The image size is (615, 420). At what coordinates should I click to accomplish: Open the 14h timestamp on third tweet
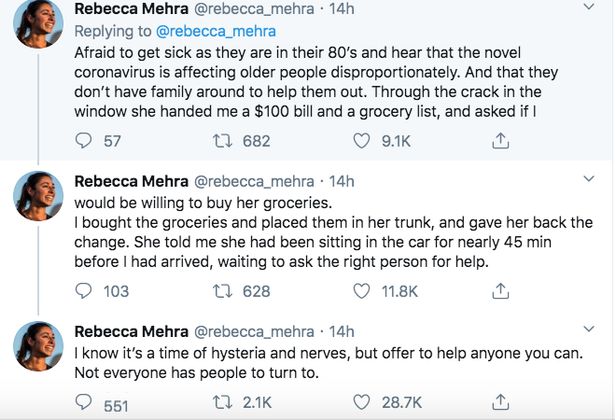(x=342, y=331)
